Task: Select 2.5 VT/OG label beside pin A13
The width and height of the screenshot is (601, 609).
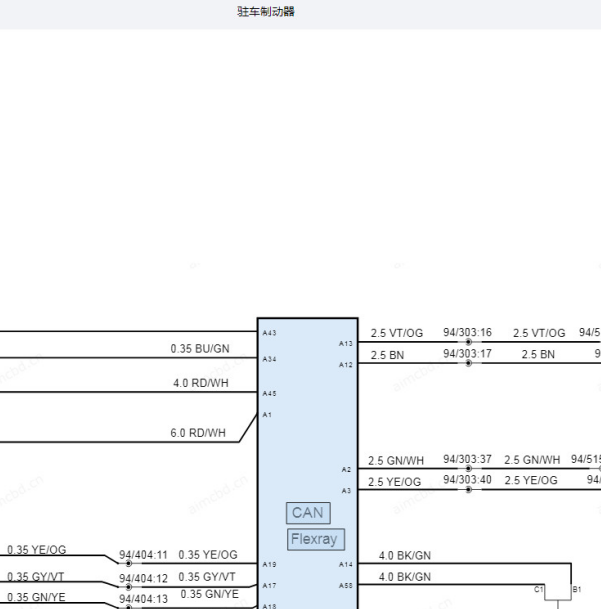Action: (x=397, y=333)
